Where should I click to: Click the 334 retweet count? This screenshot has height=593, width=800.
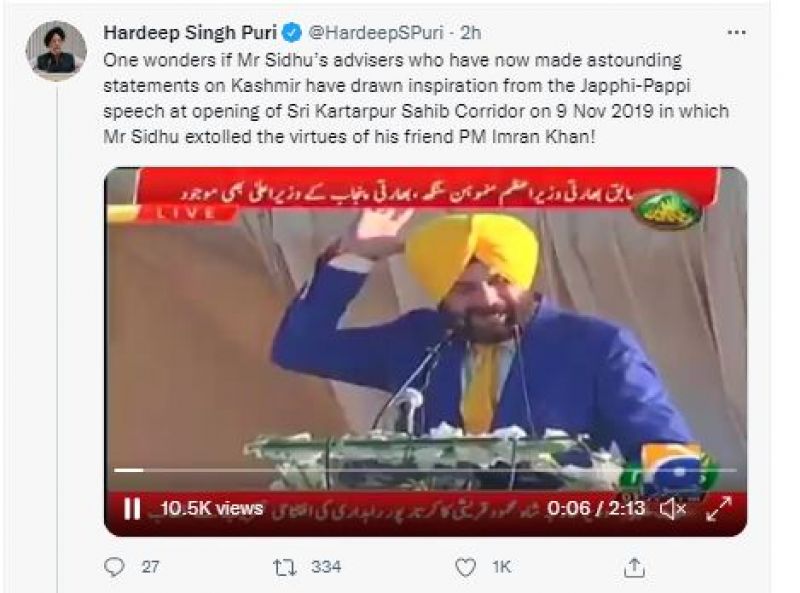click(x=327, y=567)
